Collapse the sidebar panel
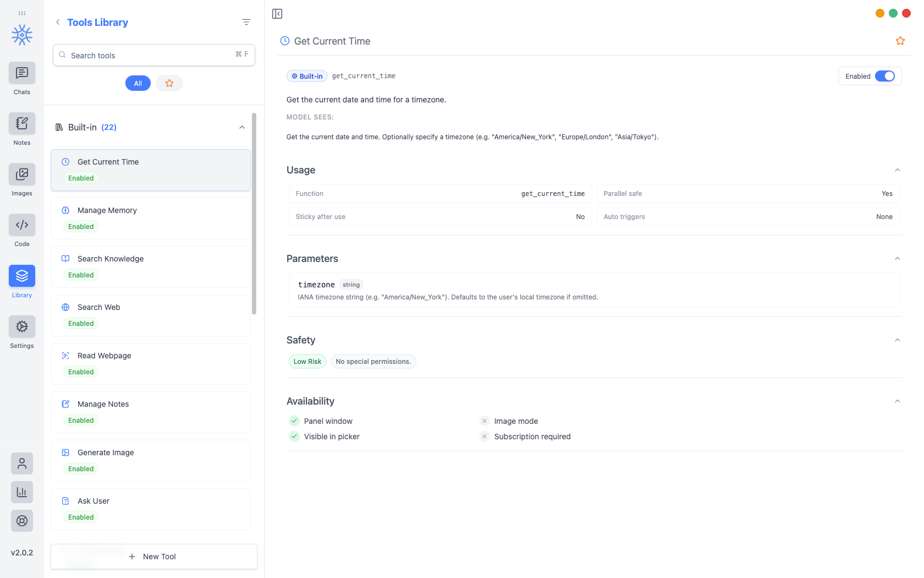Screen dimensions: 924x578 click(x=277, y=14)
